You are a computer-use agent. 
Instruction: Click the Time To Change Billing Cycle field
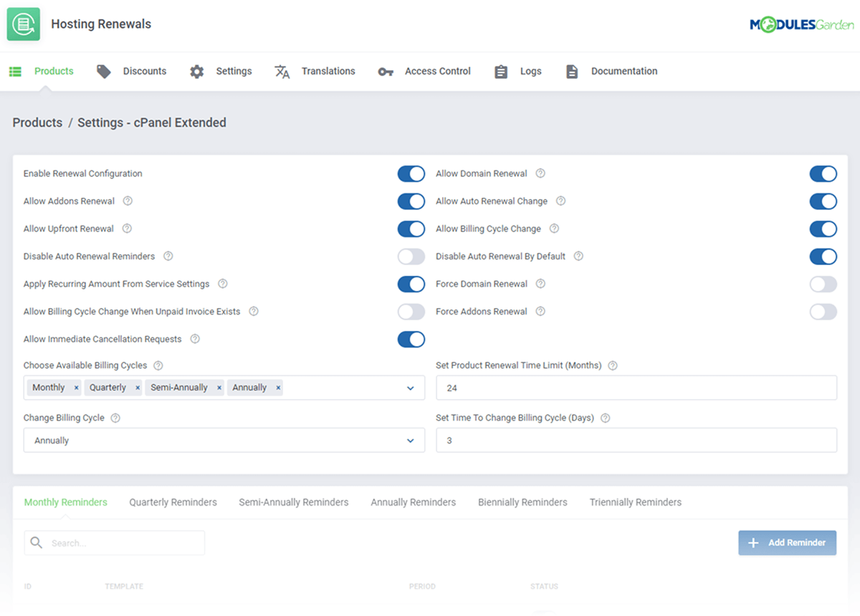[x=636, y=441]
